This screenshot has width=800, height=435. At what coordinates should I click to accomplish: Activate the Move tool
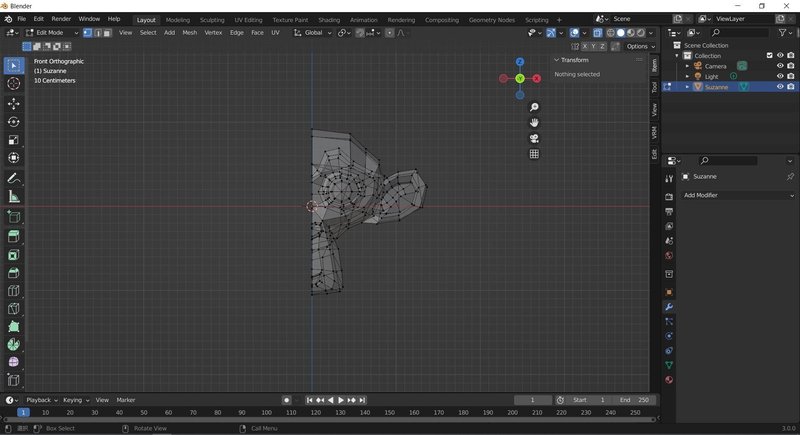pyautogui.click(x=14, y=104)
